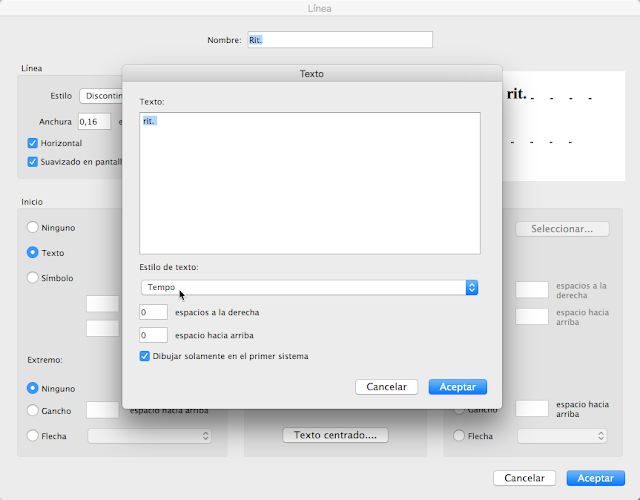Viewport: 640px width, 500px height.
Task: Select the Texto radio under Inicio
Action: [33, 253]
